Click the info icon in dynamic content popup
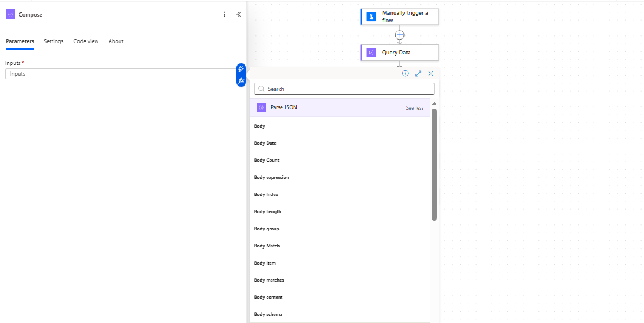This screenshot has width=644, height=323. pyautogui.click(x=405, y=74)
